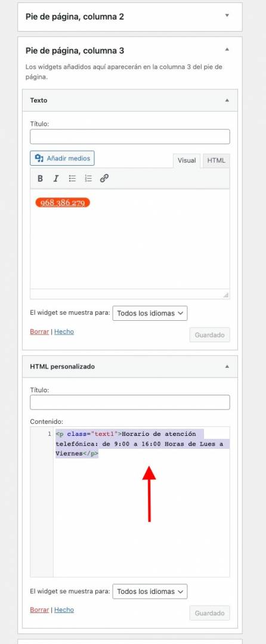The width and height of the screenshot is (266, 644).
Task: Switch to the Visual editor tab
Action: [x=186, y=160]
